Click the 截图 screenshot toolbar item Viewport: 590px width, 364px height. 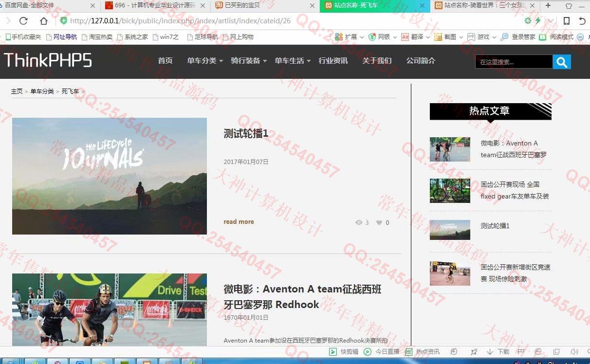tap(445, 37)
